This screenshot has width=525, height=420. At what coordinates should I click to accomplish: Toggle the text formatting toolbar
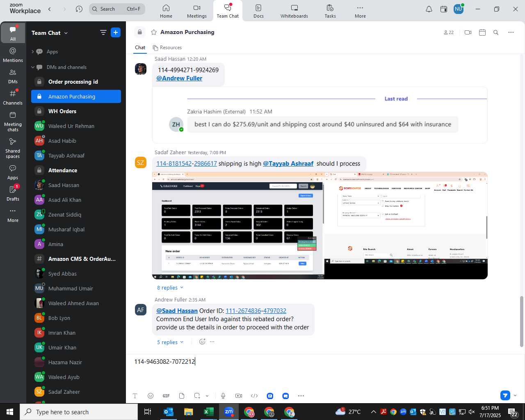click(x=135, y=396)
